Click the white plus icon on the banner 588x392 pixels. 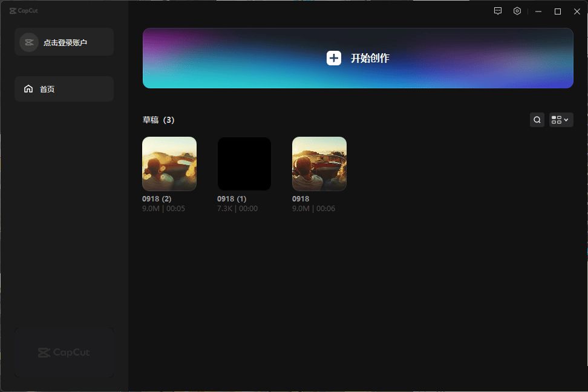pyautogui.click(x=334, y=58)
